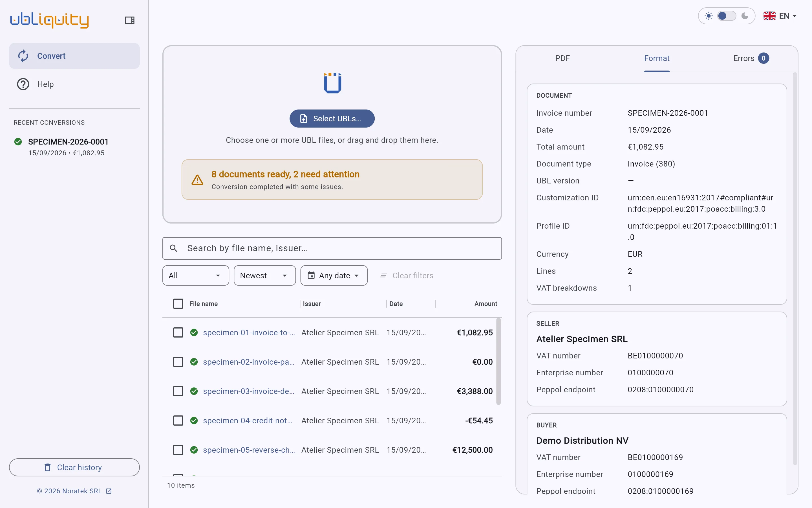
Task: Click the moon dark-mode icon
Action: 745,16
